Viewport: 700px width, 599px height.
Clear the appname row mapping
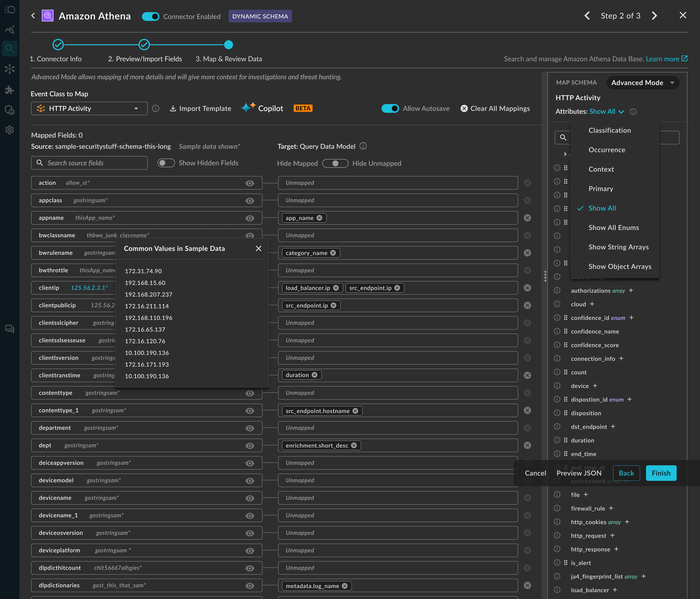coord(527,218)
